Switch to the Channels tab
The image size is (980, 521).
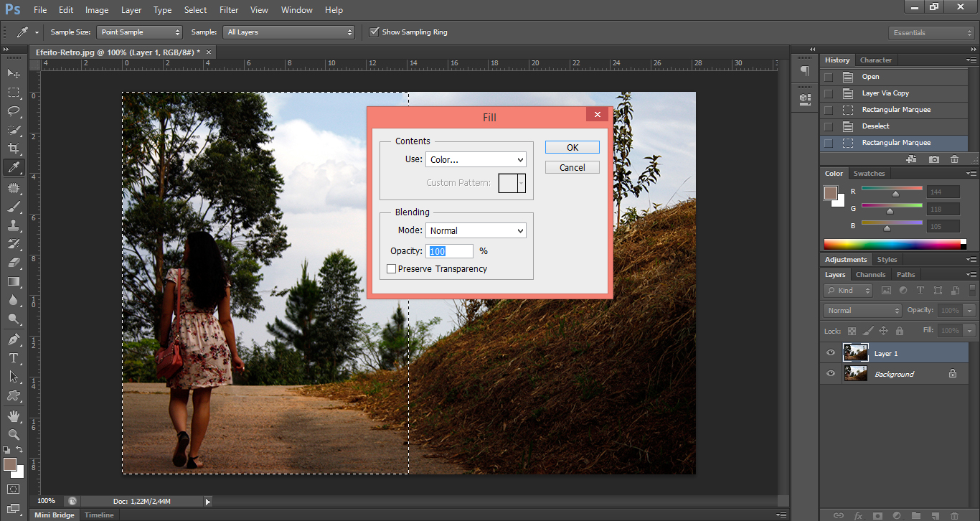(870, 275)
